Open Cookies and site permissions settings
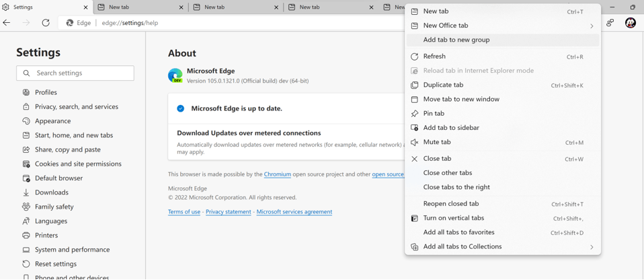644x280 pixels. [x=78, y=164]
